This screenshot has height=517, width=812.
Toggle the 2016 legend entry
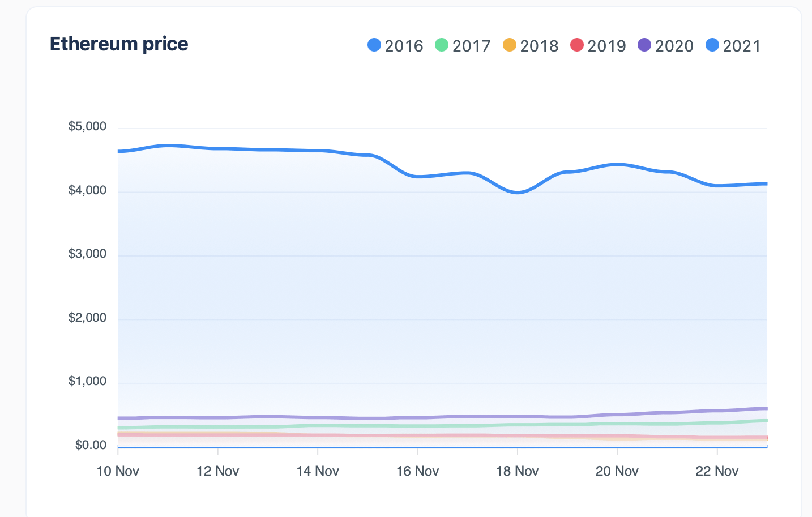tap(395, 45)
